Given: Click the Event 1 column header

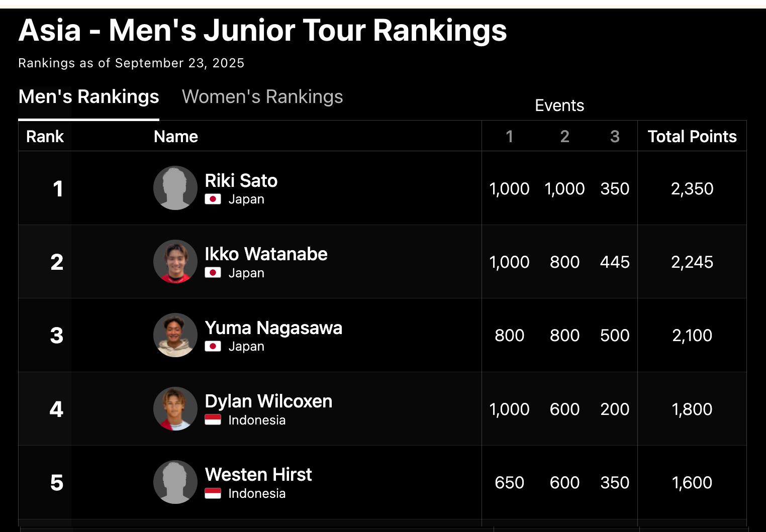Looking at the screenshot, I should pyautogui.click(x=509, y=136).
